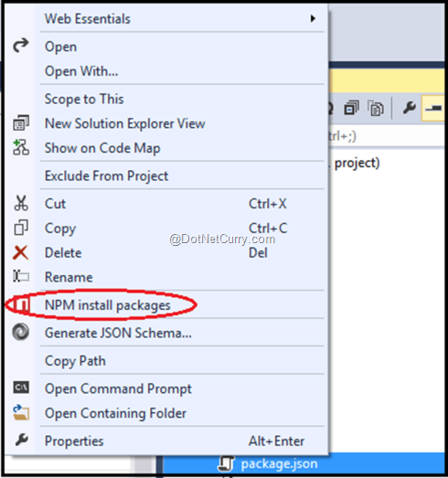Click the Show on Code Map icon
The image size is (448, 478).
[x=21, y=147]
